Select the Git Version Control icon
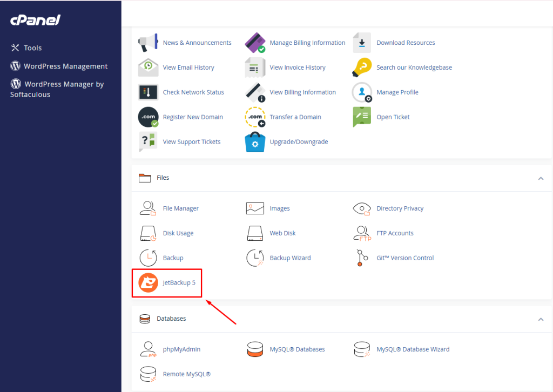Screen dimensions: 553x392 point(362,258)
